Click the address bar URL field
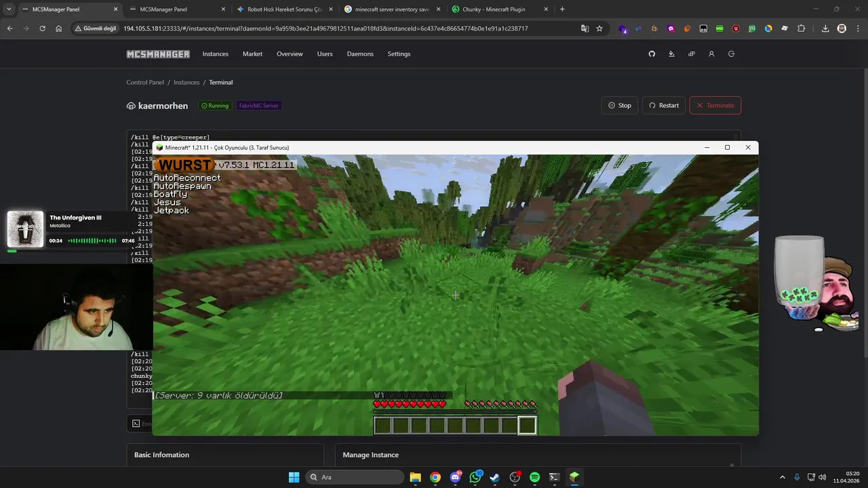The height and width of the screenshot is (488, 868). click(325, 28)
